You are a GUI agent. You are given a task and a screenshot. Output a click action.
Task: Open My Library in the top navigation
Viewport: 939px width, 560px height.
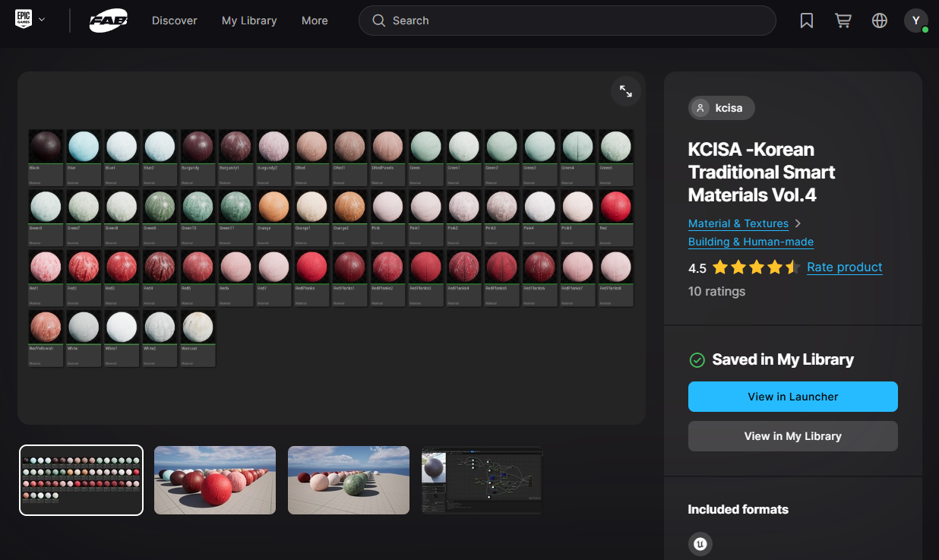(249, 21)
